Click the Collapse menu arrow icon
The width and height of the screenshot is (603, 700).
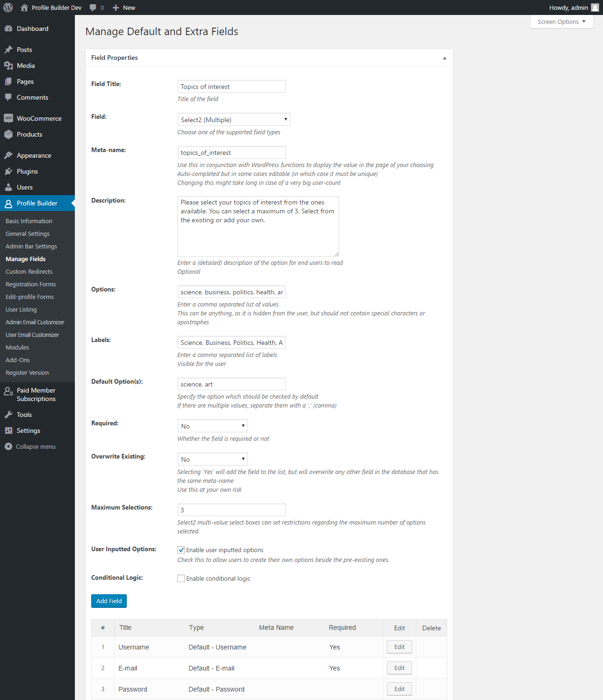tap(8, 446)
